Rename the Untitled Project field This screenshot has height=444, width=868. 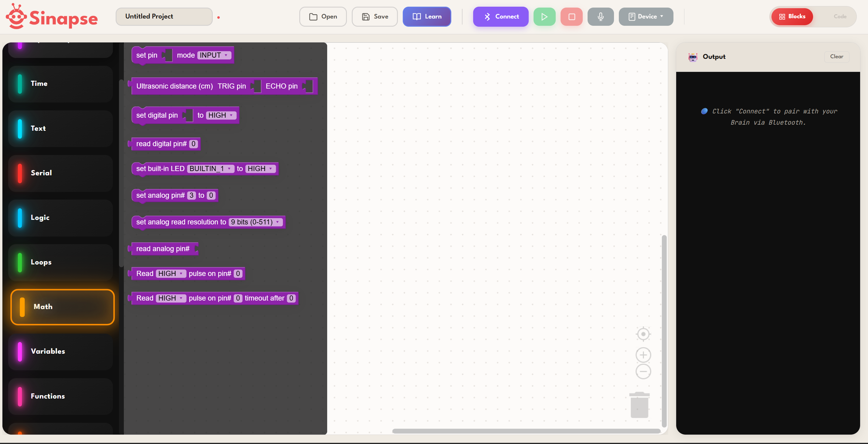[164, 16]
